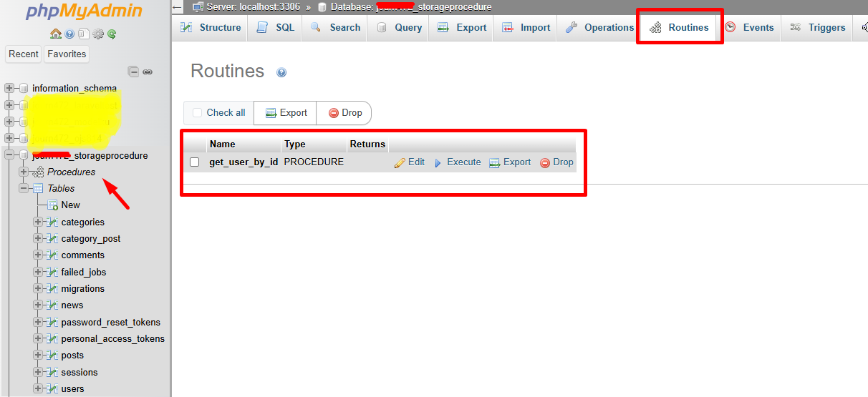
Task: Click the Routines help question mark icon
Action: point(281,72)
